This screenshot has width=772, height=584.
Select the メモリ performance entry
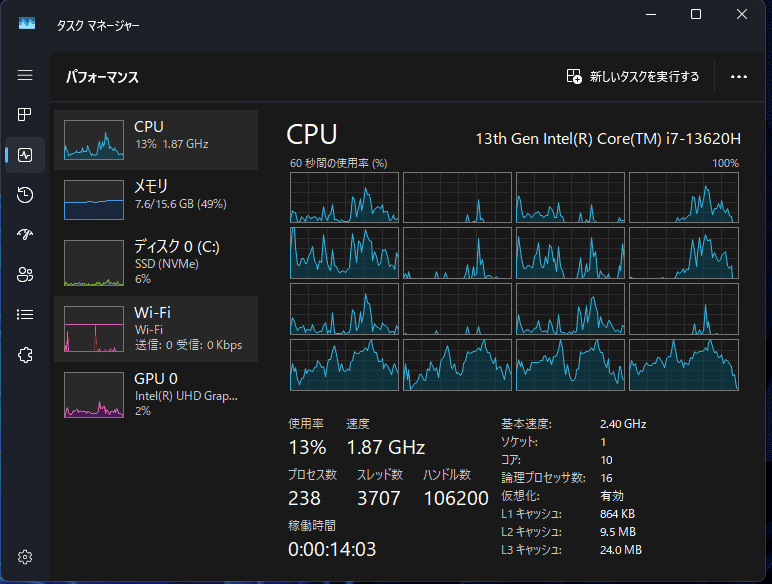coord(156,199)
